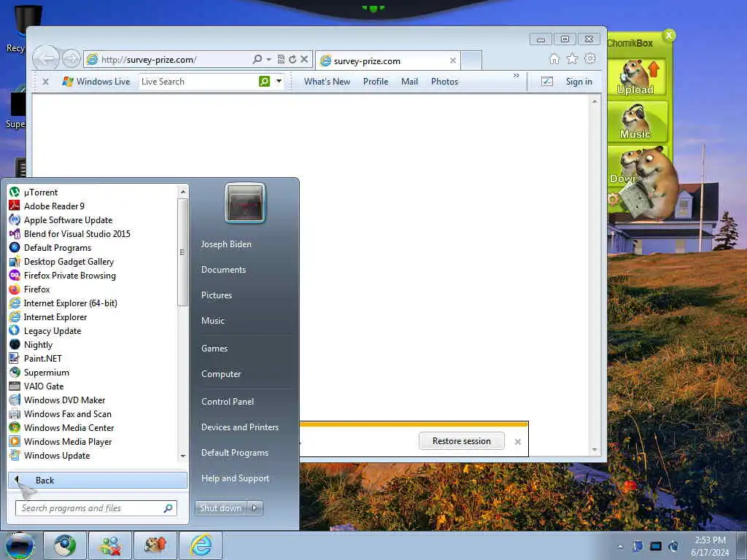Click the Restore session button
Screen dimensions: 747x560
(x=461, y=441)
